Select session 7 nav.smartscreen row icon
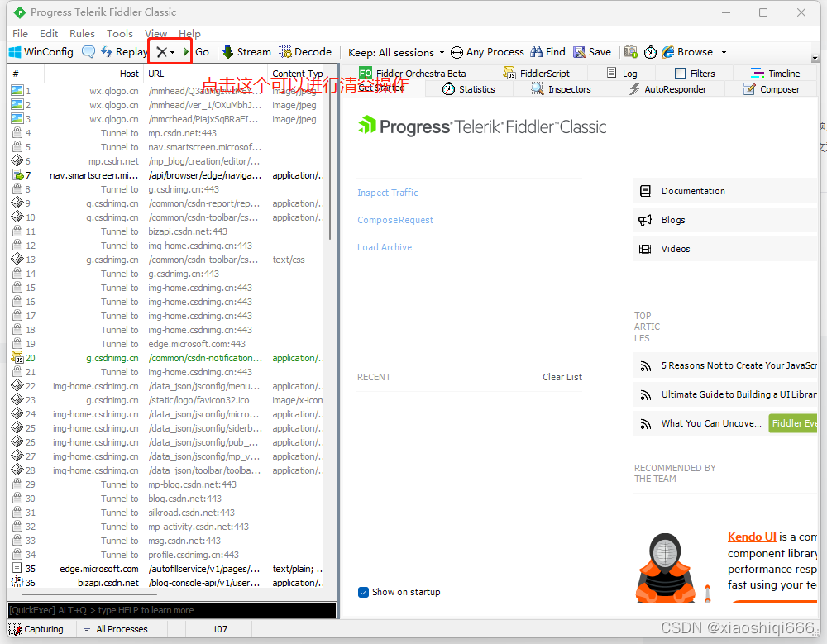Screen dimensions: 827x644 click(x=17, y=175)
